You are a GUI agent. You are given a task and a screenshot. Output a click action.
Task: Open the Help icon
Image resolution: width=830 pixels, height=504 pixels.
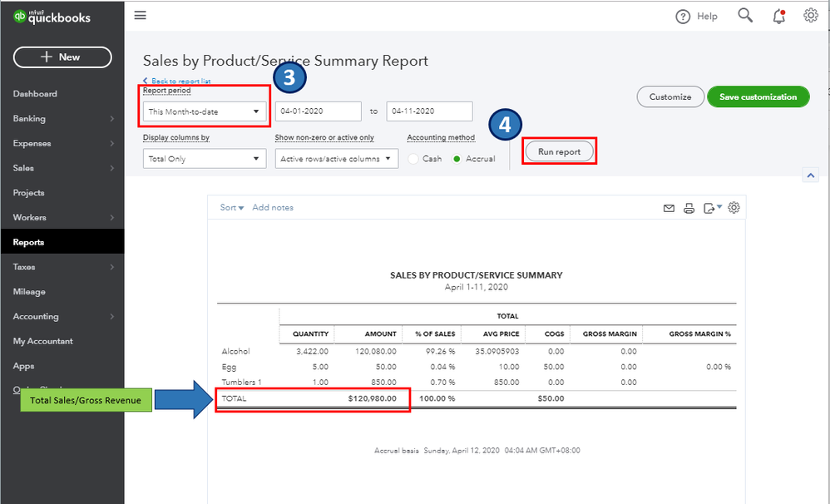pos(684,17)
